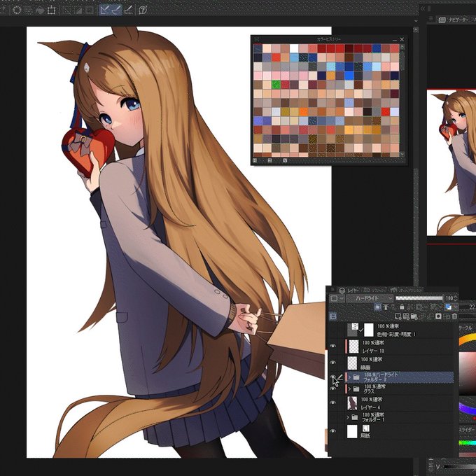
Task: Click the new vector layer icon
Action: (x=405, y=316)
